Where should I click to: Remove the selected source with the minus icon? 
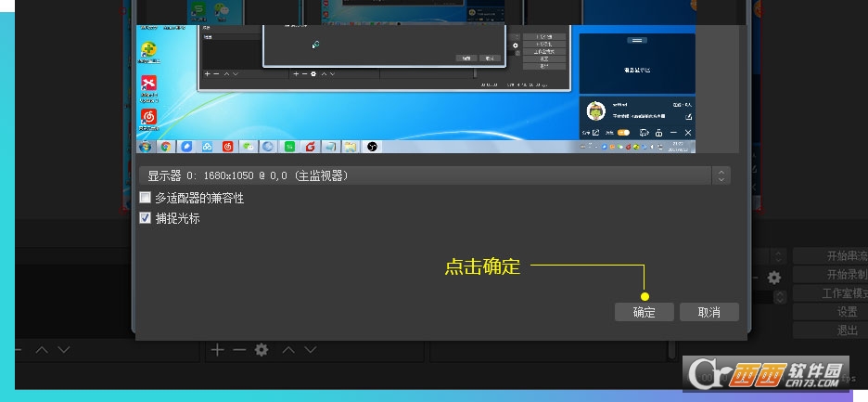coord(238,350)
